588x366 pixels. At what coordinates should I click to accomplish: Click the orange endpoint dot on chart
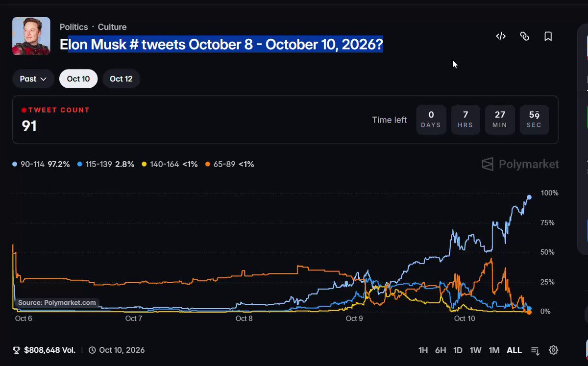tap(529, 312)
